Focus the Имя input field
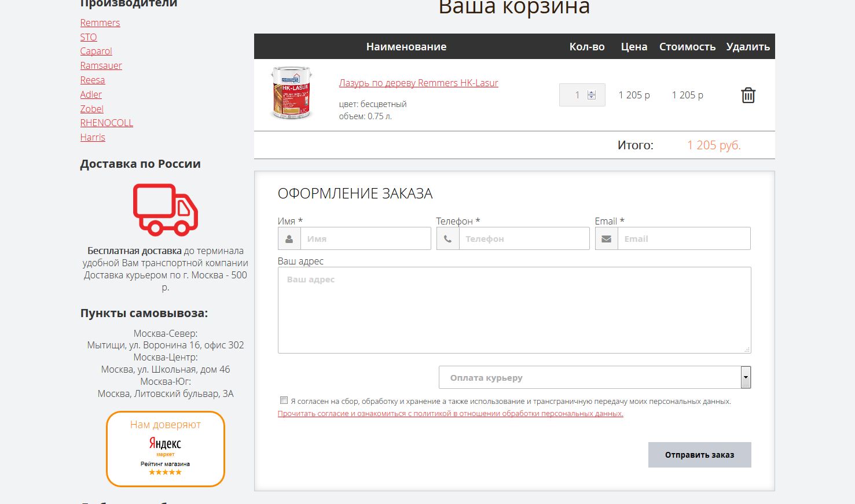Image resolution: width=855 pixels, height=504 pixels. coord(365,238)
